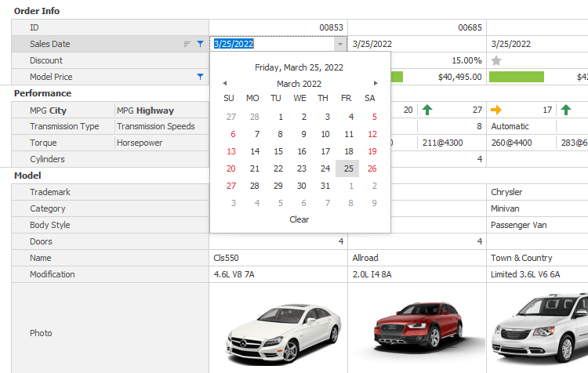The width and height of the screenshot is (588, 373).
Task: Pick March 15 in the calendar
Action: [x=276, y=151]
